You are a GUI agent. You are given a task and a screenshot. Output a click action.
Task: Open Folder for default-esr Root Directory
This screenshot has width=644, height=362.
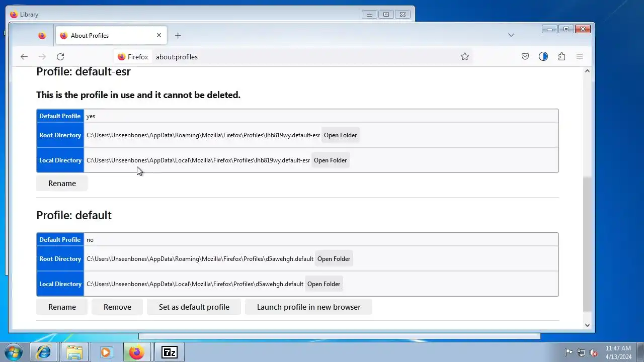click(340, 135)
